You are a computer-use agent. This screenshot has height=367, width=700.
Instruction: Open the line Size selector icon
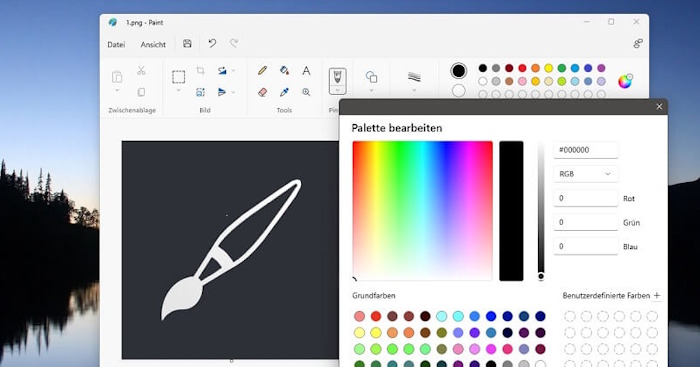point(414,77)
